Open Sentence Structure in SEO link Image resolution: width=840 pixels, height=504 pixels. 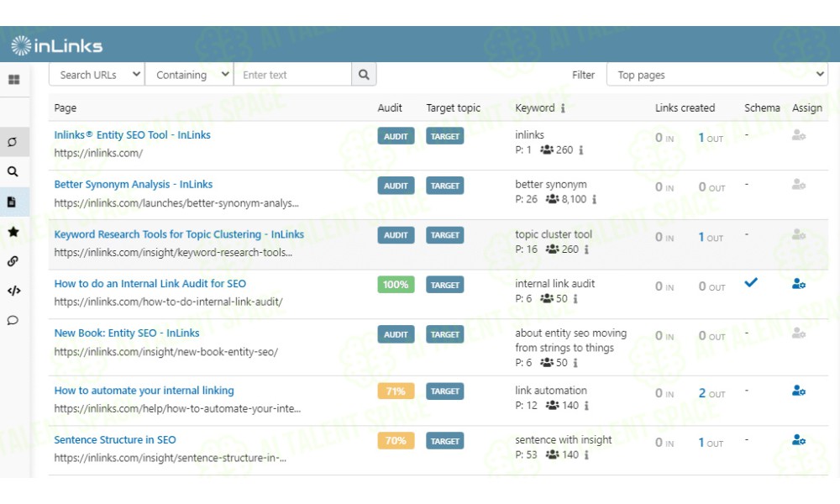[114, 439]
